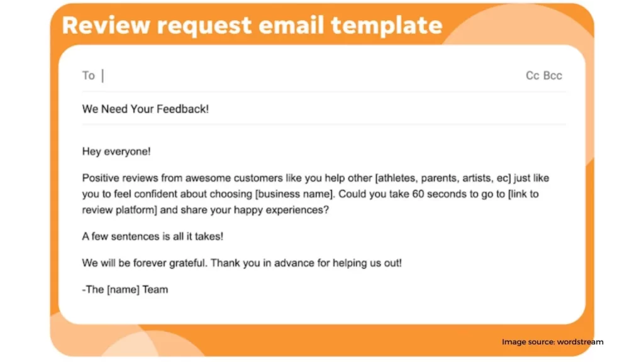Click the [athletes, parents, artists, ec] placeholder
Viewport: 644px width, 362px height.
(443, 178)
